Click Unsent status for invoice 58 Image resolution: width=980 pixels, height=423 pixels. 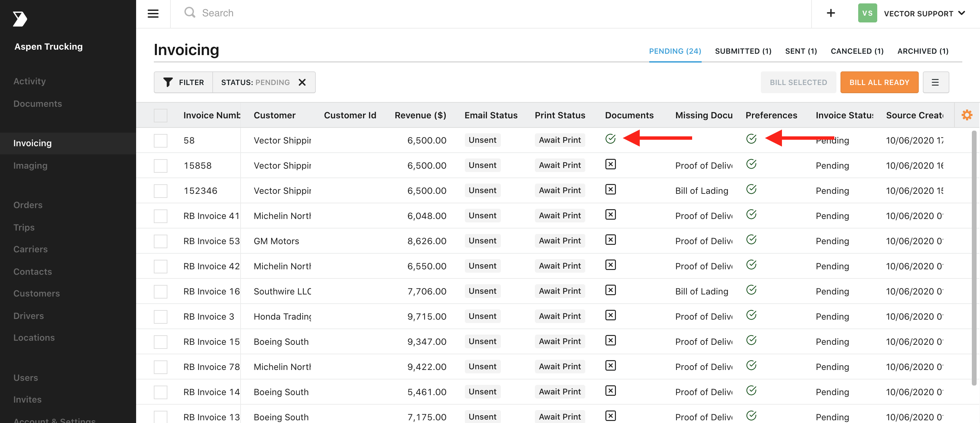[483, 140]
